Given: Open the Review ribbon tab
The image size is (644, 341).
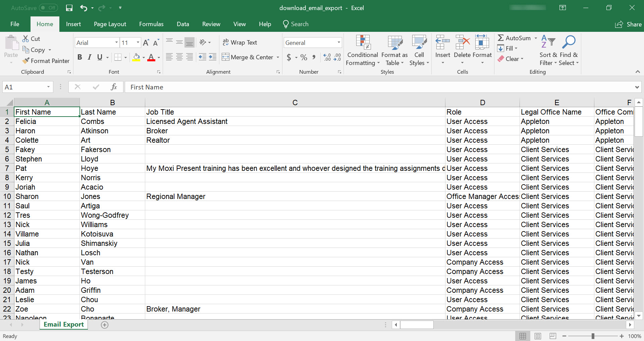Looking at the screenshot, I should pos(211,24).
